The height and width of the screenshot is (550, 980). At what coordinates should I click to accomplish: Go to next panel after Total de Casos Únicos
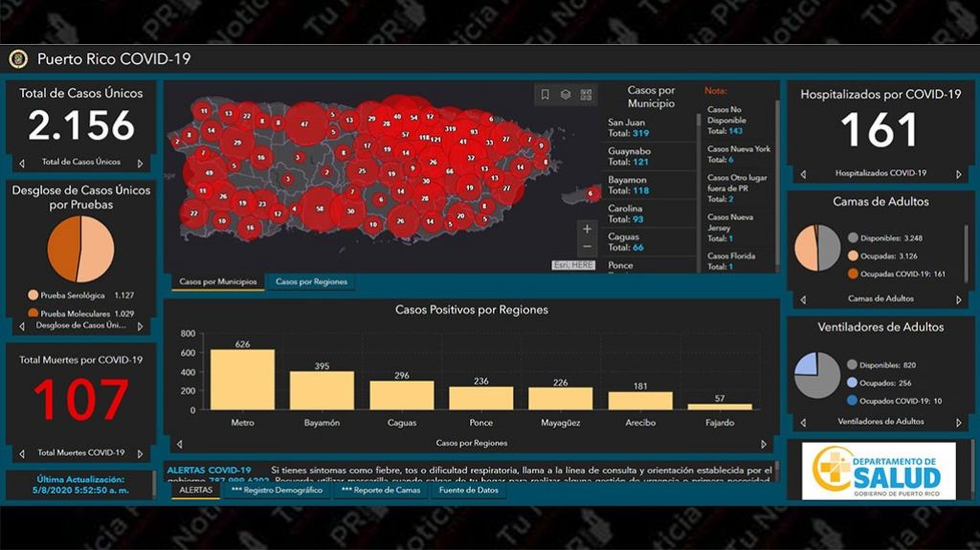click(x=141, y=164)
